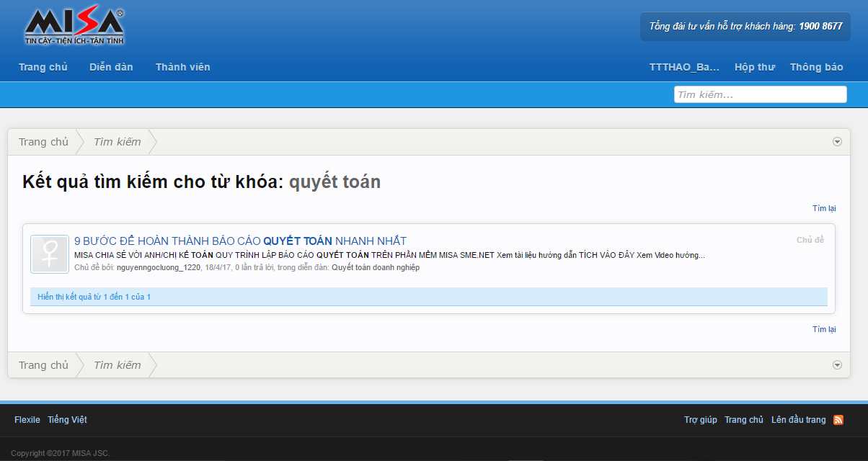
Task: Switch to the Diễn đàn tab
Action: point(111,67)
